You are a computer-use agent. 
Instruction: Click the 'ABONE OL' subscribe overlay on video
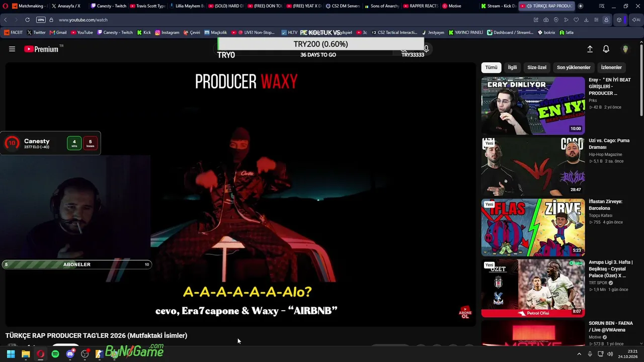click(465, 312)
